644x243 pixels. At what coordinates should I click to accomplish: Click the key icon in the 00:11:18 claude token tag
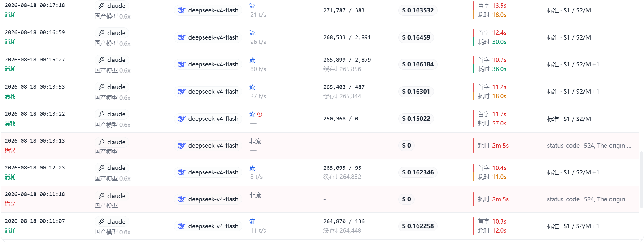102,196
